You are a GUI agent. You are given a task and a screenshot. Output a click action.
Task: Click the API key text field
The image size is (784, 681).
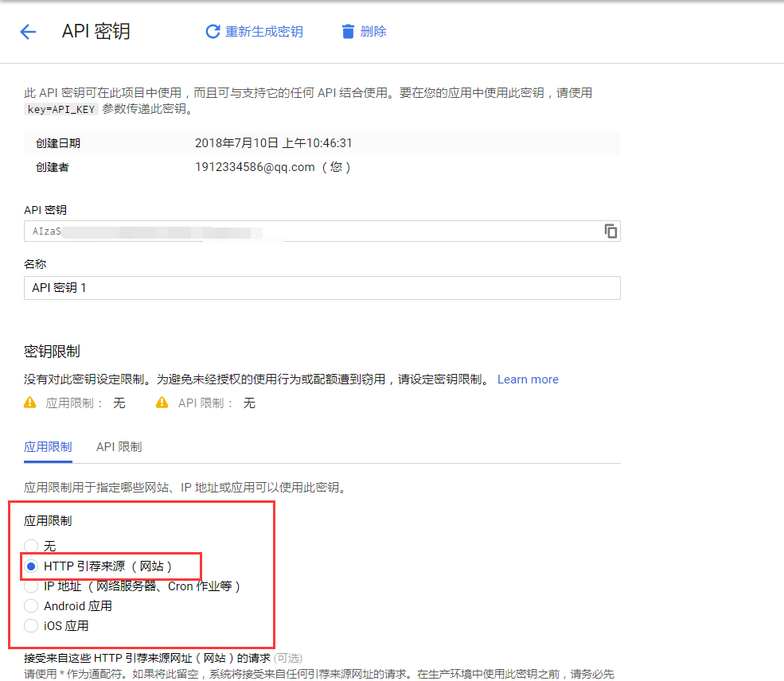(310, 232)
